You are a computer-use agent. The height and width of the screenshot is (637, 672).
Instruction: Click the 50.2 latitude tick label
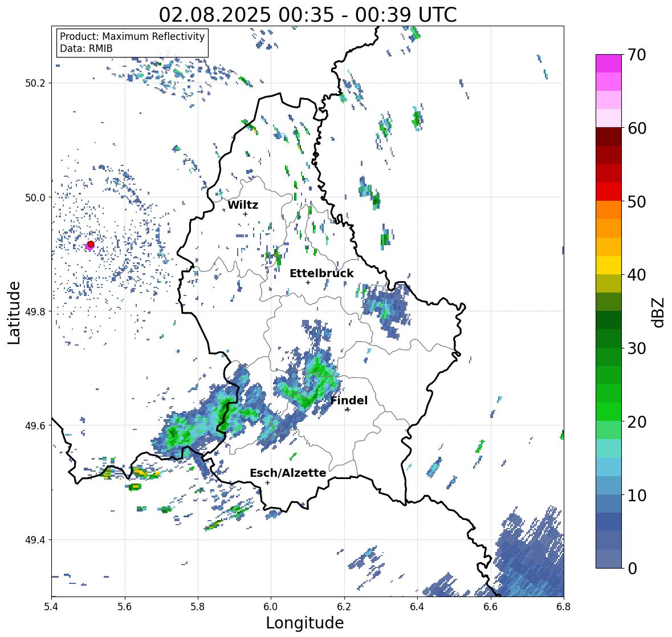click(35, 83)
